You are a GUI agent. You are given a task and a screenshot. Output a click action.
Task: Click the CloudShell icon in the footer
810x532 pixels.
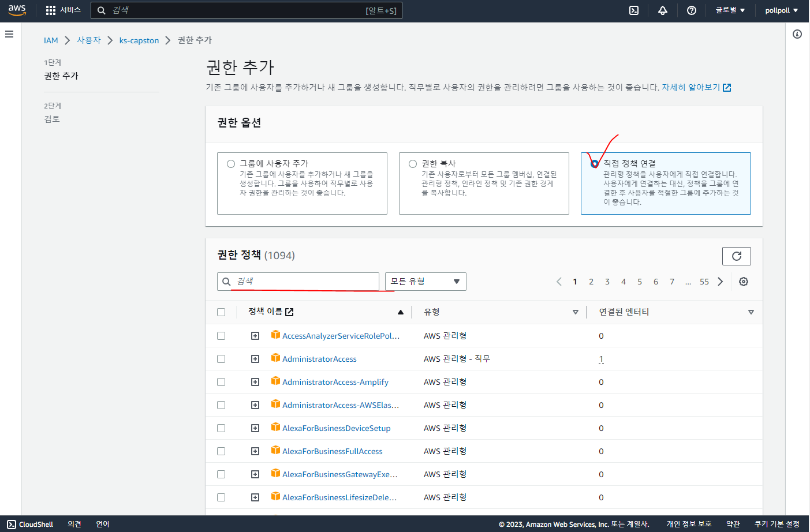[12, 524]
